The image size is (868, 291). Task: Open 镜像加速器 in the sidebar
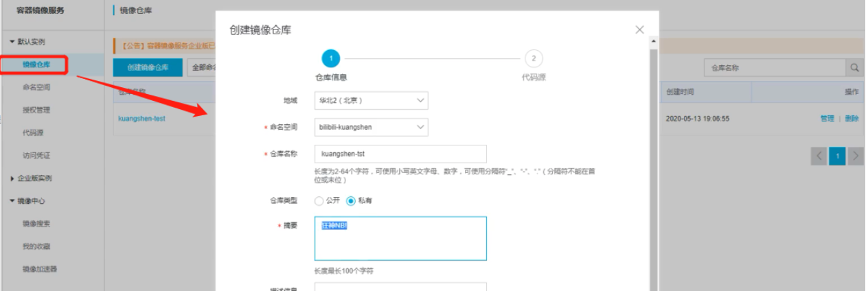coord(39,268)
